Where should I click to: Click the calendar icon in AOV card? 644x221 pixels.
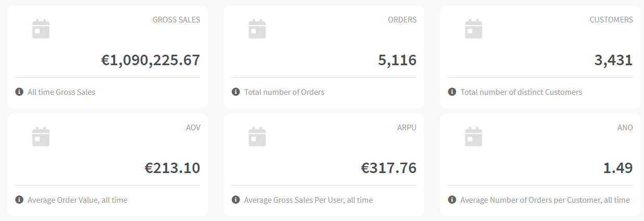click(x=41, y=137)
